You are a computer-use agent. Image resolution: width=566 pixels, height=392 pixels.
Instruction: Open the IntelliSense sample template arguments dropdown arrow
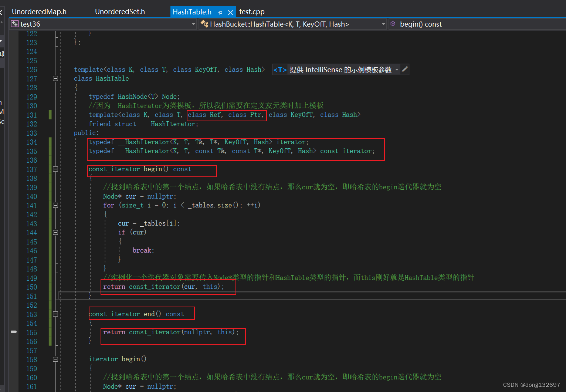(397, 70)
